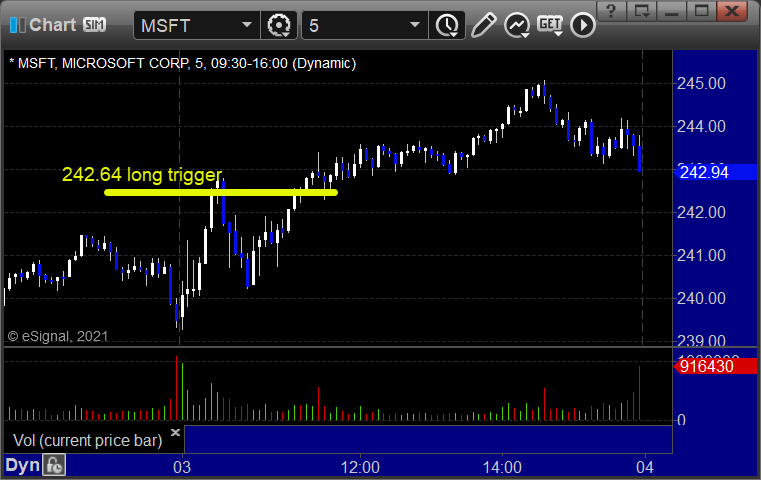Image resolution: width=761 pixels, height=480 pixels.
Task: Open the help question mark button
Action: point(611,11)
